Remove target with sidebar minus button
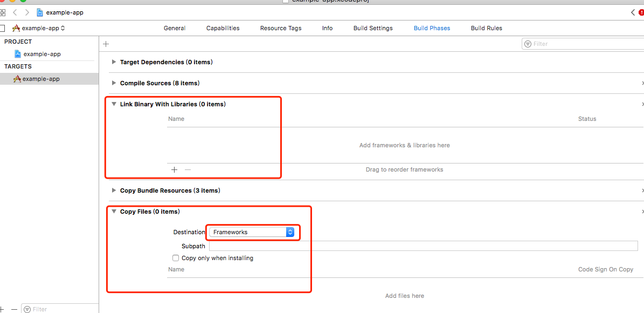Image resolution: width=644 pixels, height=313 pixels. point(15,309)
